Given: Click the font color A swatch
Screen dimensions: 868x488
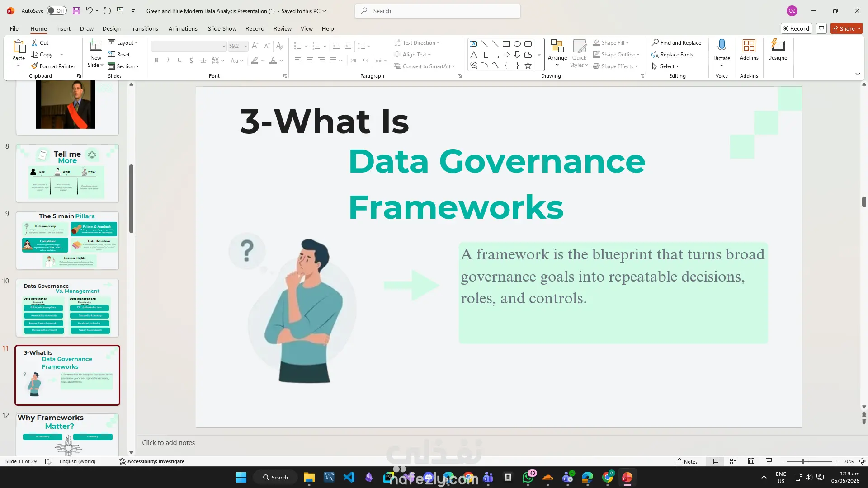Looking at the screenshot, I should tap(273, 61).
